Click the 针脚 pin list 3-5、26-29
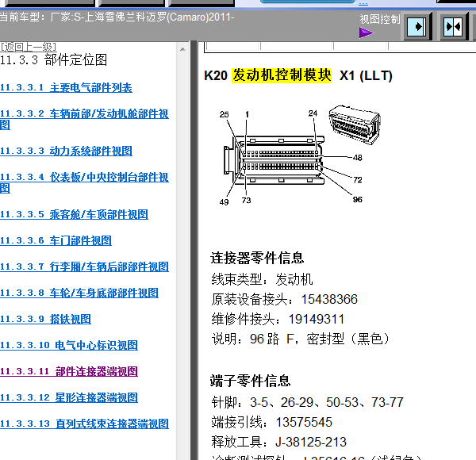The width and height of the screenshot is (476, 460). tap(308, 402)
